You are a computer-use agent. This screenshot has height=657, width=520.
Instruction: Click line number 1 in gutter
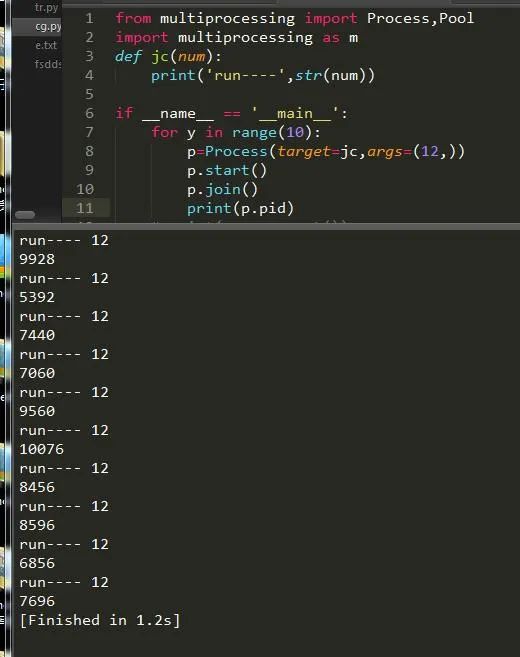[89, 18]
